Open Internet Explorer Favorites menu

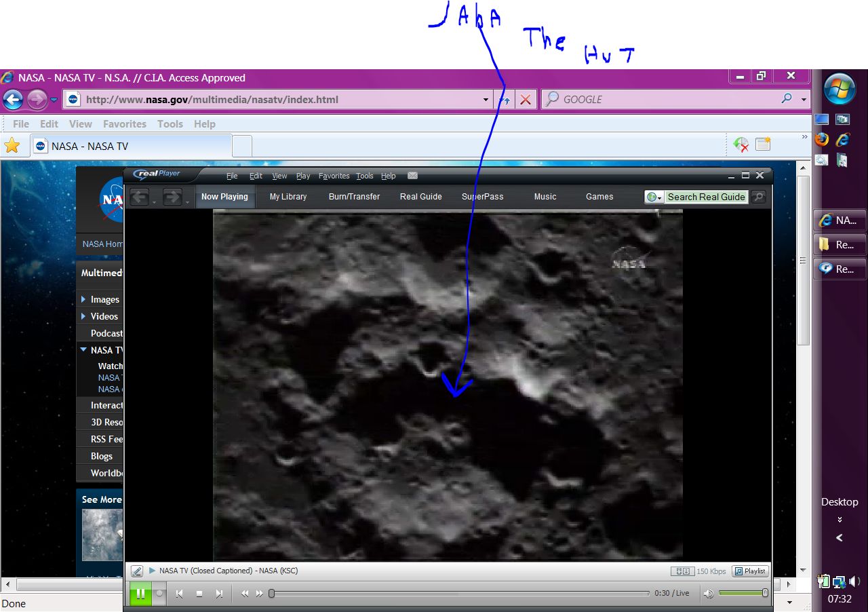(125, 124)
